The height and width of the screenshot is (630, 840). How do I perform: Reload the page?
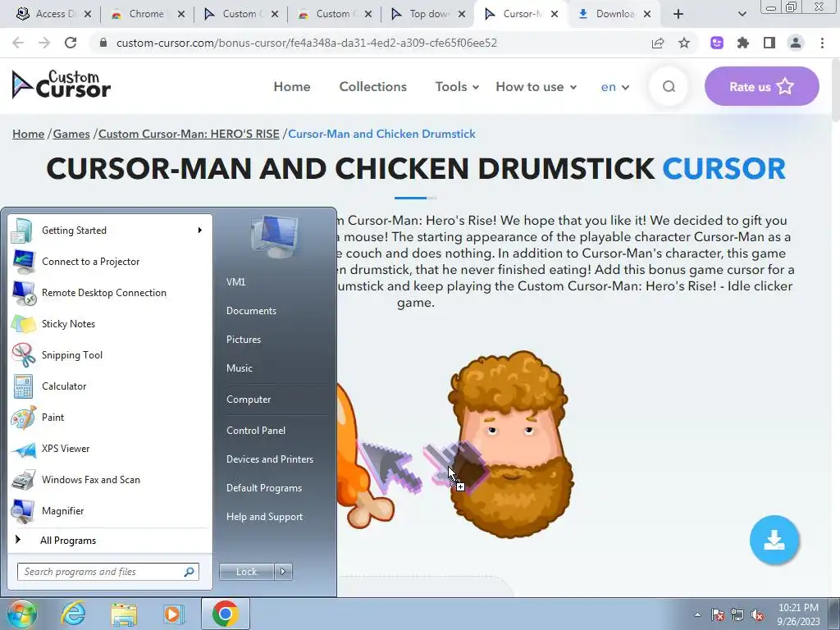[71, 43]
